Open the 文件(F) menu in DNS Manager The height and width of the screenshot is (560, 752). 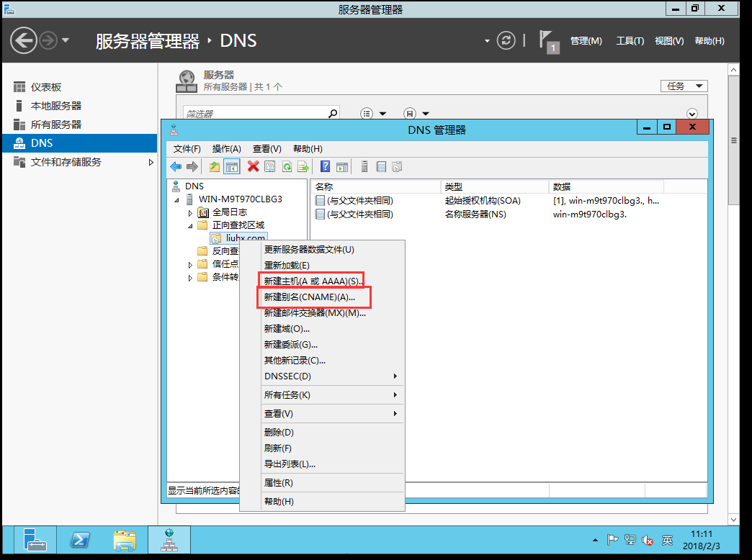[187, 148]
